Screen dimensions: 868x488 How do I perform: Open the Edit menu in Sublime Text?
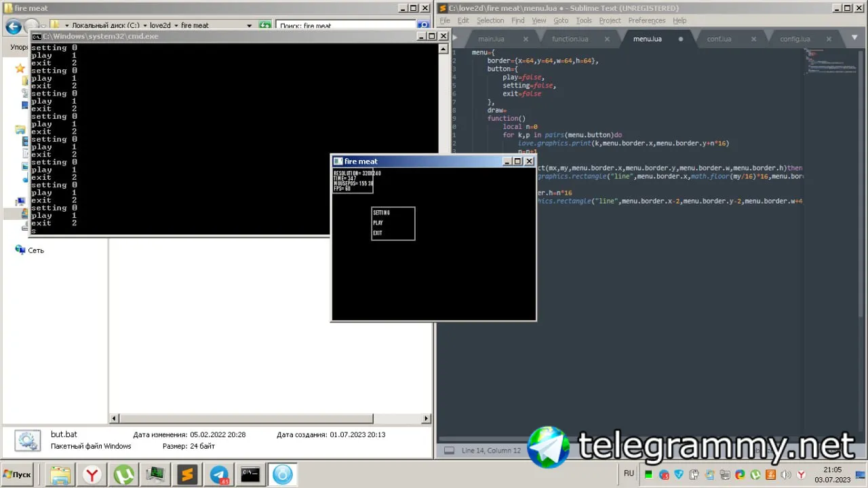(463, 20)
